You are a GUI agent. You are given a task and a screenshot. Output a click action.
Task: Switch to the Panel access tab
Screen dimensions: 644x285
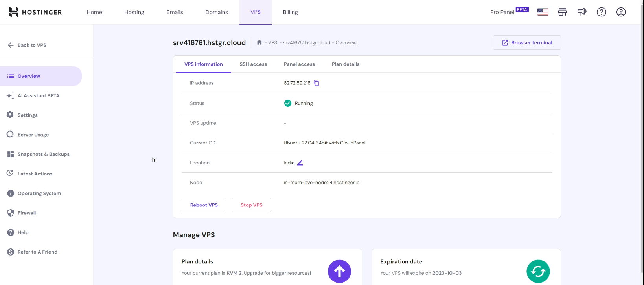[299, 64]
